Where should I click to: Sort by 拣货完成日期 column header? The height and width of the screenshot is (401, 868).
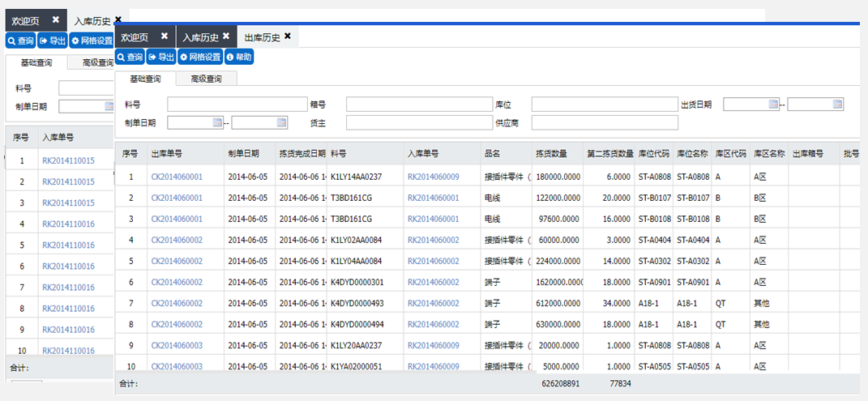(x=301, y=153)
